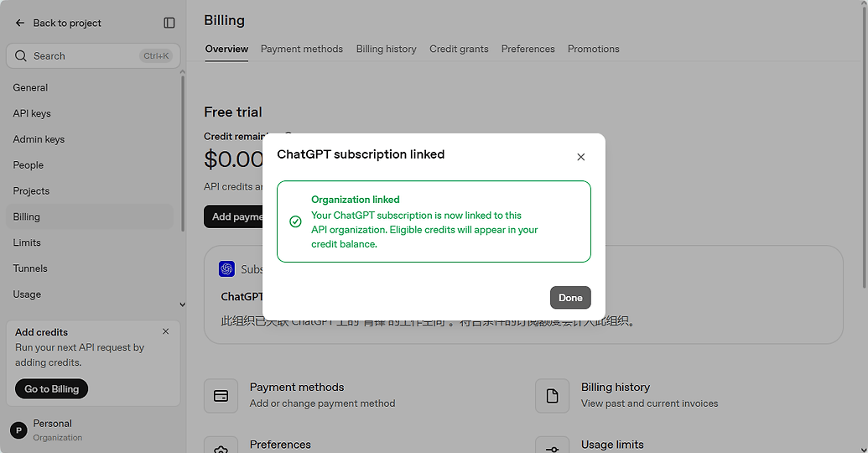
Task: Open Admin keys in the sidebar
Action: pos(90,139)
